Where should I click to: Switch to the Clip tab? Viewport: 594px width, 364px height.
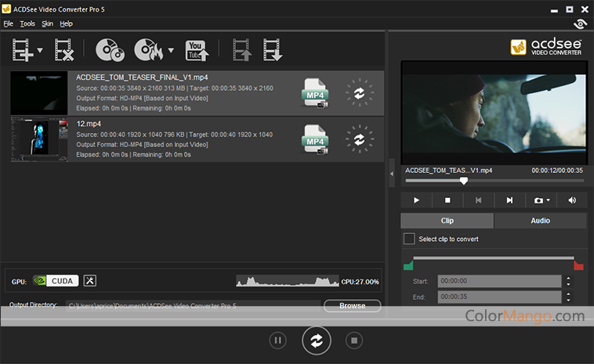(x=447, y=221)
